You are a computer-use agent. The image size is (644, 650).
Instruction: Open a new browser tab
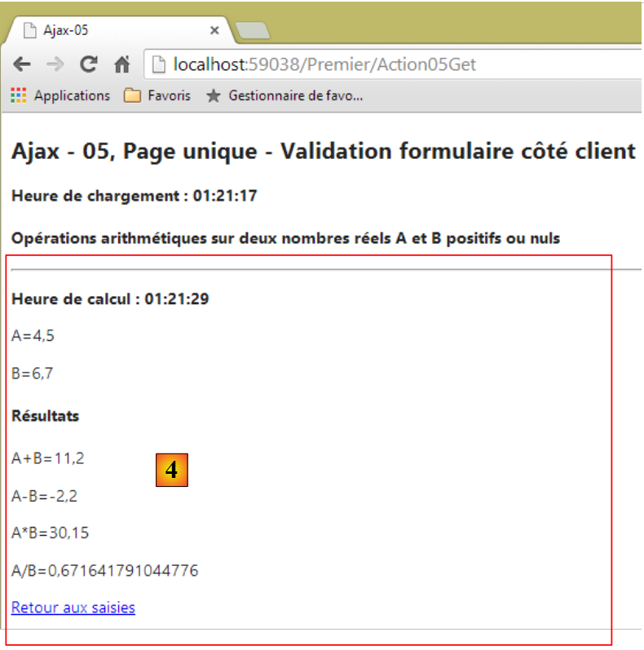point(253,31)
